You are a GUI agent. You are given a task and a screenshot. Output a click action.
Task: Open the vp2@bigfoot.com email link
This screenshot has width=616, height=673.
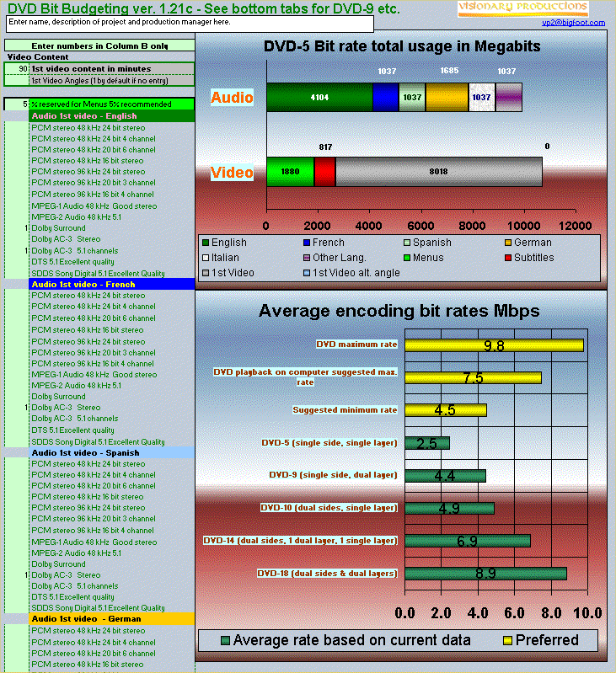pos(573,22)
